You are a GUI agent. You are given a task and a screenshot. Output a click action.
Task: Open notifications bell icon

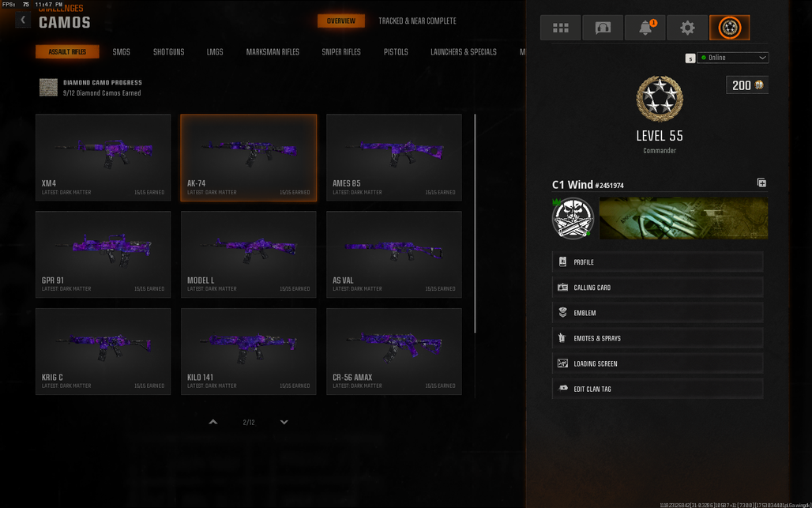coord(645,28)
